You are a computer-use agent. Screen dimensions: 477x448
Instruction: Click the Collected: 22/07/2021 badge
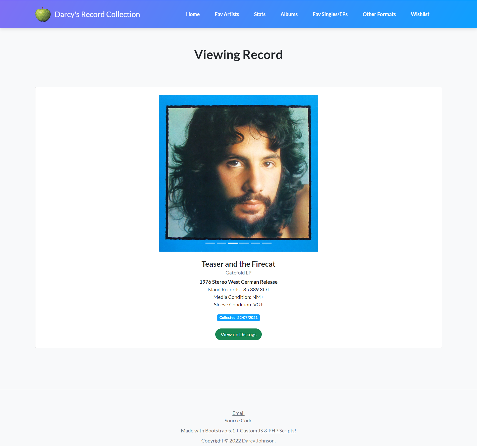(238, 318)
